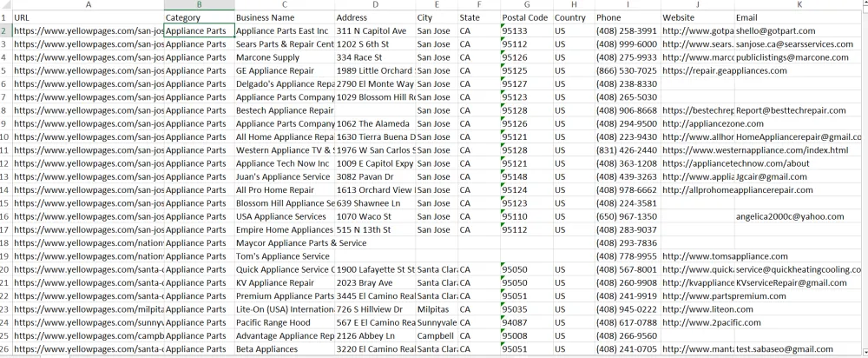Select cell 'GE Appliance Repair'
Screen dimensions: 868x358
(285, 71)
